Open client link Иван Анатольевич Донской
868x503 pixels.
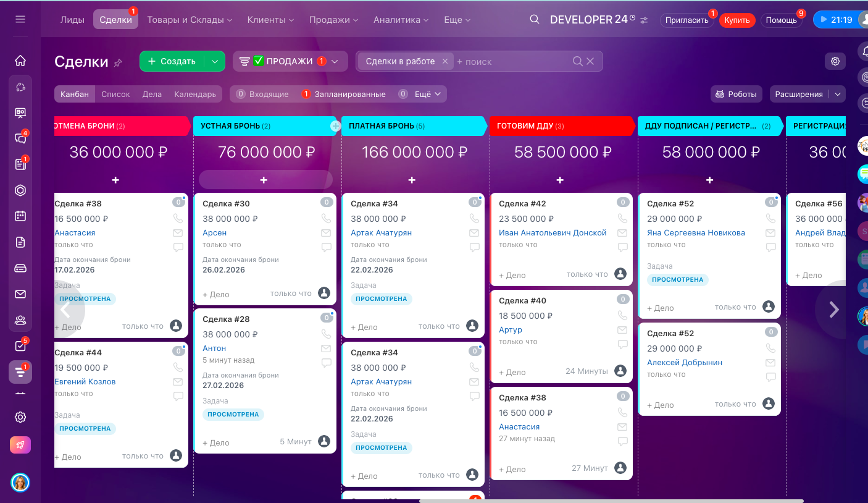[x=553, y=233]
